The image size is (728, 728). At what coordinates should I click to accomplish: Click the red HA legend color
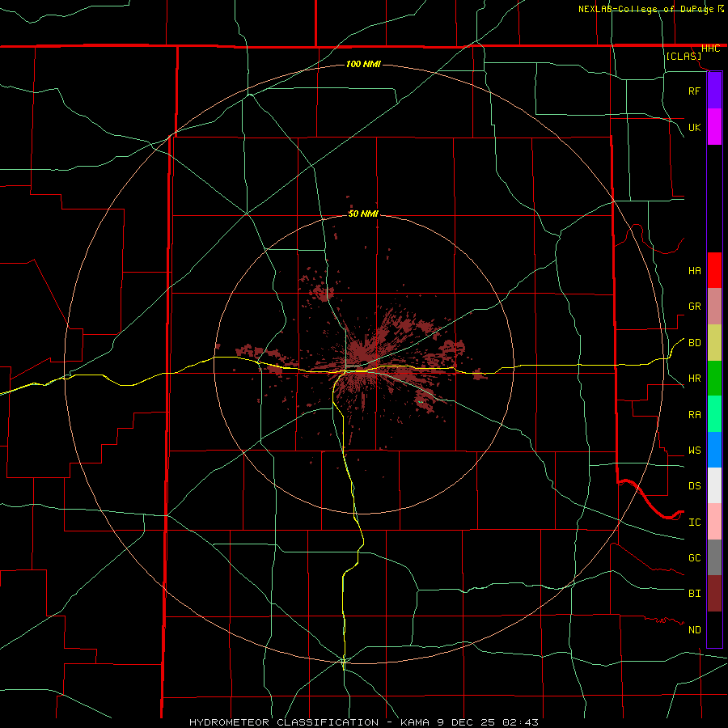tap(714, 270)
